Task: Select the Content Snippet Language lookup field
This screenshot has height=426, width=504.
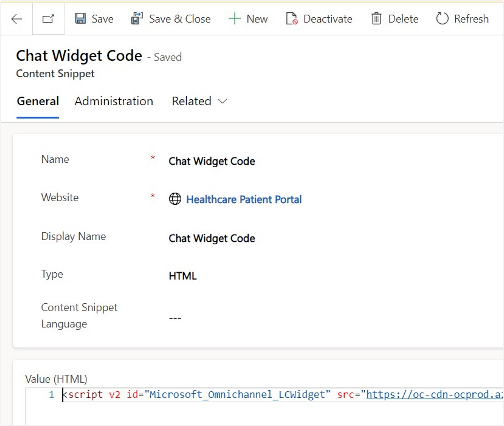Action: click(x=175, y=318)
